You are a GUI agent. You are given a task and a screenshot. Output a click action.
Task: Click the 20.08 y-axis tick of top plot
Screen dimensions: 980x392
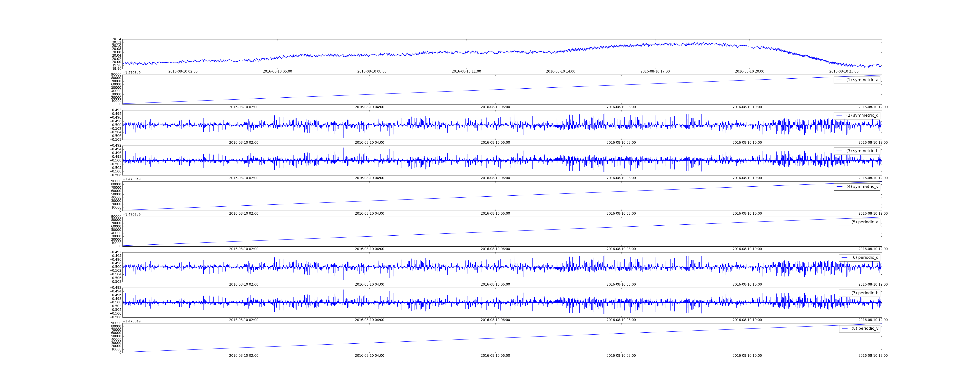(116, 49)
